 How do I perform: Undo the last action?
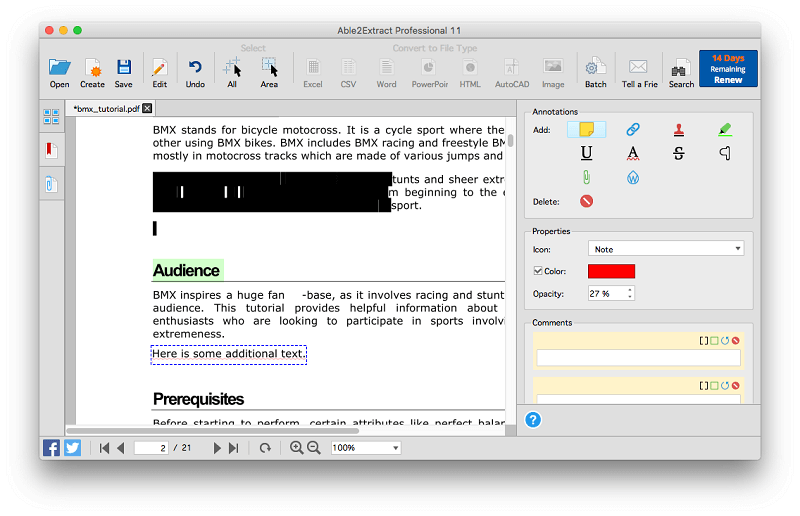tap(195, 73)
